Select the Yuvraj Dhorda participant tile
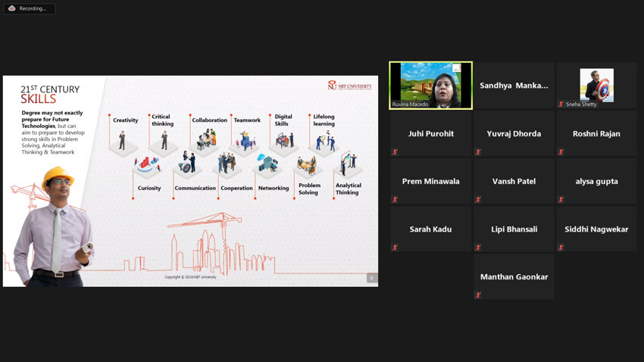This screenshot has height=362, width=644. (514, 133)
